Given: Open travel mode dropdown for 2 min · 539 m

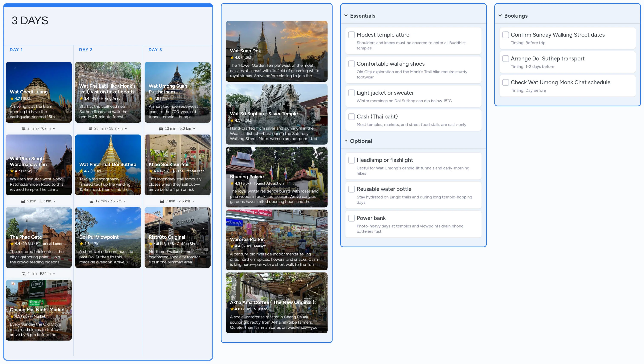Looking at the screenshot, I should click(54, 274).
